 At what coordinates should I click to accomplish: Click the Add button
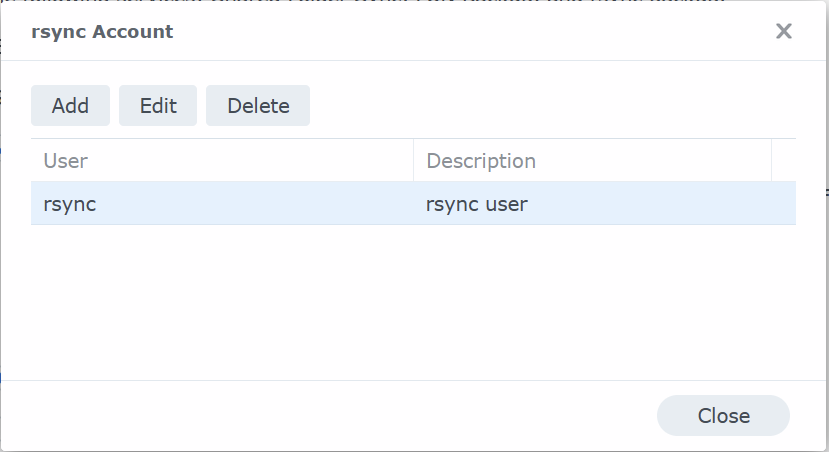pyautogui.click(x=70, y=106)
